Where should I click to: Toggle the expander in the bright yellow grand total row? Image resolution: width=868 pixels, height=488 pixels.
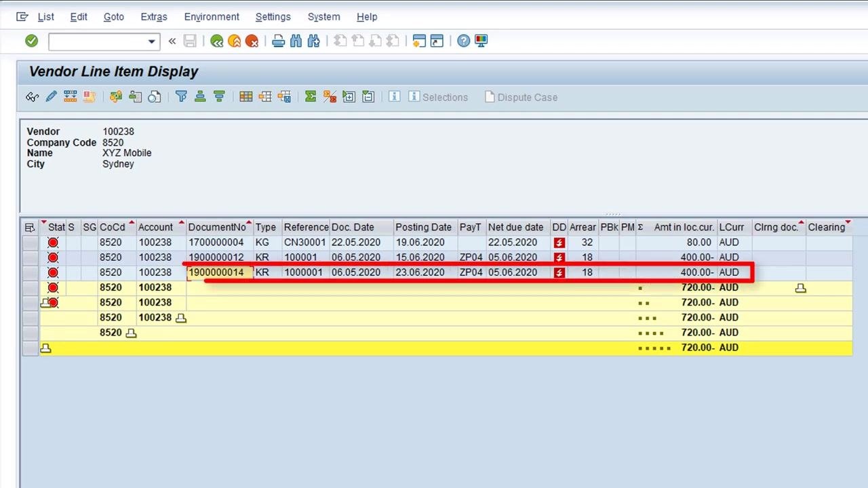(45, 348)
